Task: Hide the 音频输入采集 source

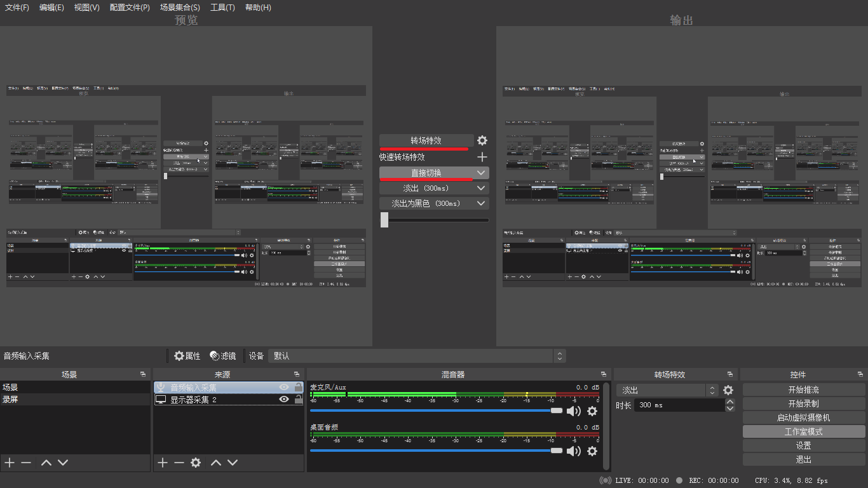Action: 284,387
